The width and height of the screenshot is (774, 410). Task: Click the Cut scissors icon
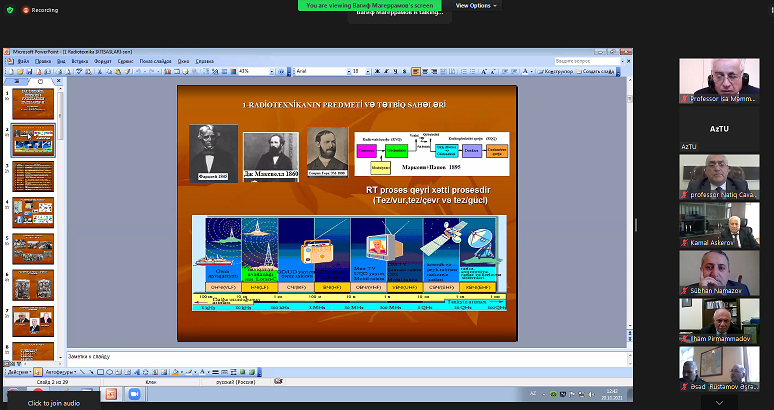click(99, 72)
